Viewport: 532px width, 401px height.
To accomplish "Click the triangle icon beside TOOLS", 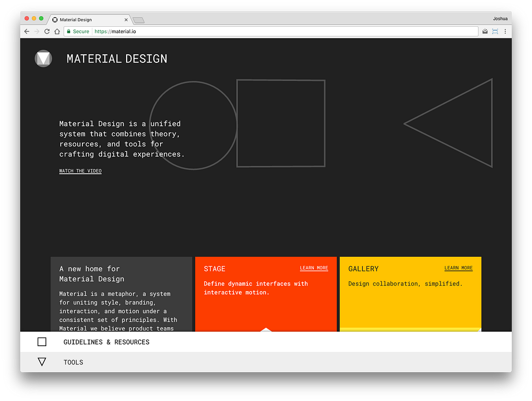I will coord(42,362).
